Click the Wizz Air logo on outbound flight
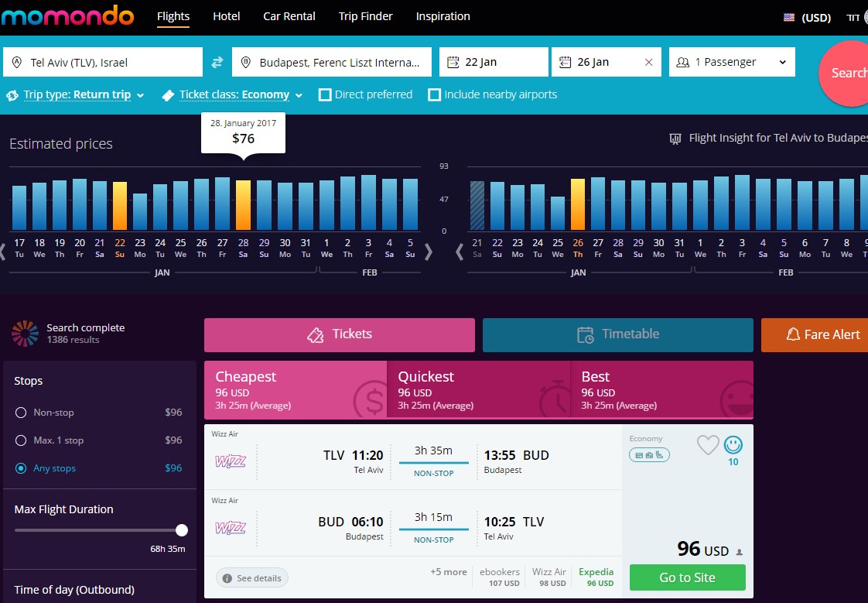 click(x=231, y=461)
